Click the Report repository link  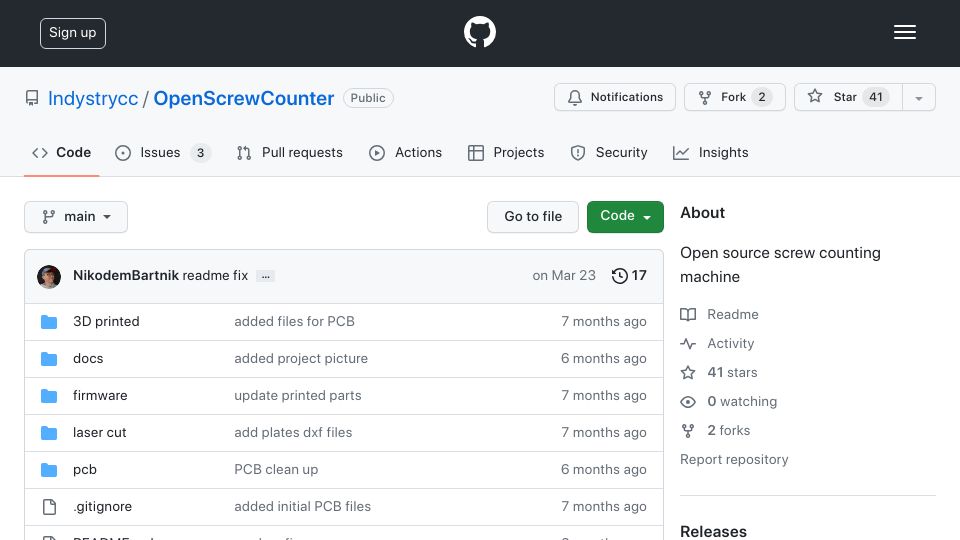point(734,460)
